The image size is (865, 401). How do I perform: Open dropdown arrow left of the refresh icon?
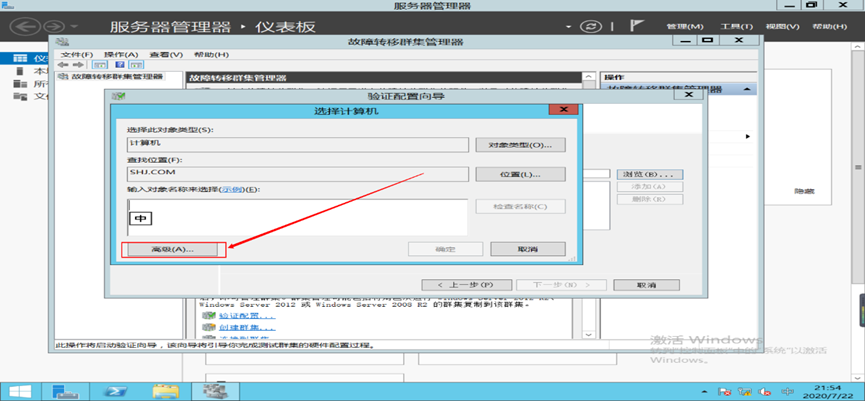569,26
